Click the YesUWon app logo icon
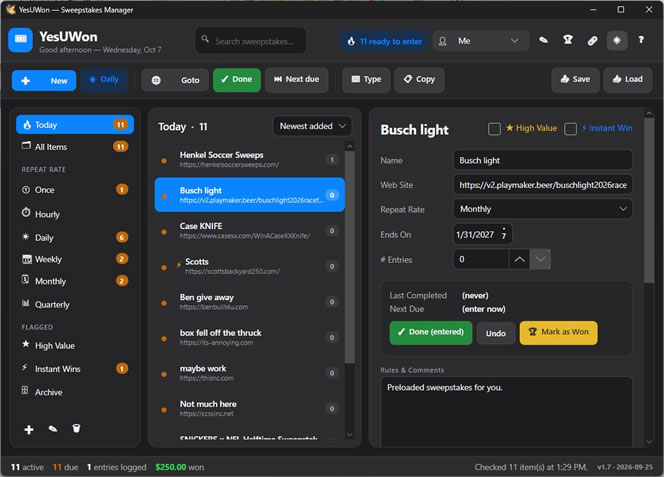Viewport: 664px width, 477px height. [20, 40]
